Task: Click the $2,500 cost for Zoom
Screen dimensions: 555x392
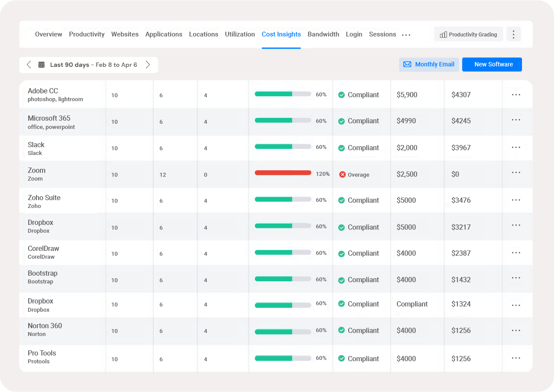Action: pyautogui.click(x=407, y=174)
